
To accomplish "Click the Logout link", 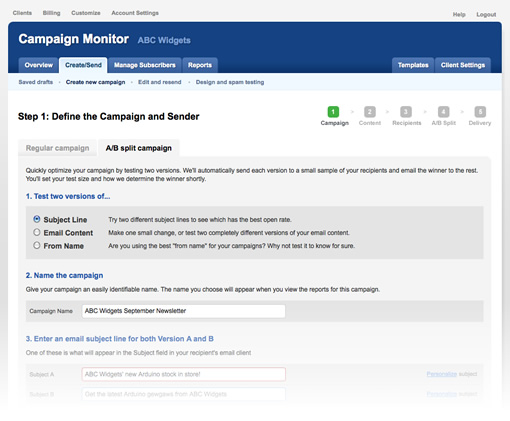I will [x=486, y=15].
